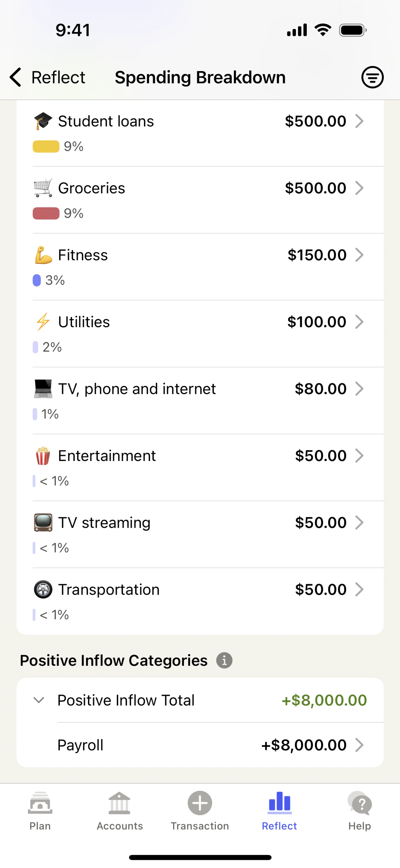Go back to Reflect
The width and height of the screenshot is (400, 868).
tap(47, 77)
